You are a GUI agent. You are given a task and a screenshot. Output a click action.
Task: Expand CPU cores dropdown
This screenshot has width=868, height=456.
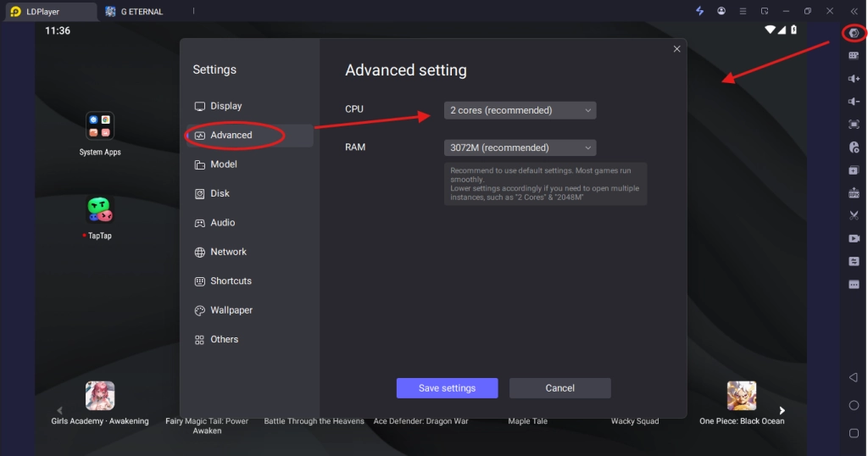click(520, 110)
